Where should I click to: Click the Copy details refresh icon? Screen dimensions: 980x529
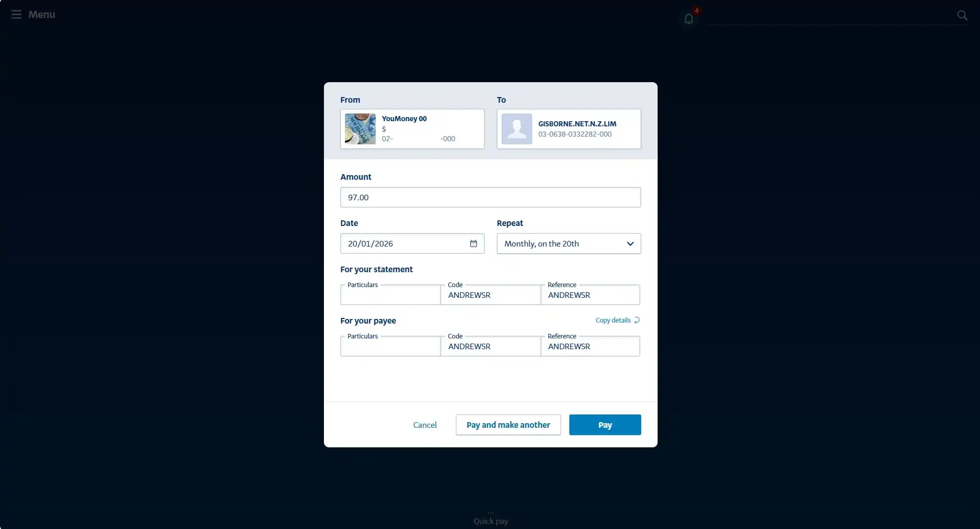click(x=637, y=320)
